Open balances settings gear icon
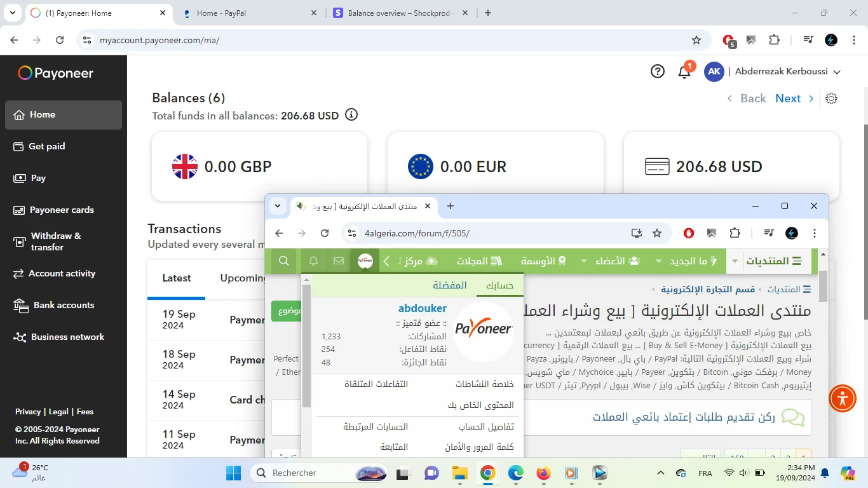 [831, 98]
